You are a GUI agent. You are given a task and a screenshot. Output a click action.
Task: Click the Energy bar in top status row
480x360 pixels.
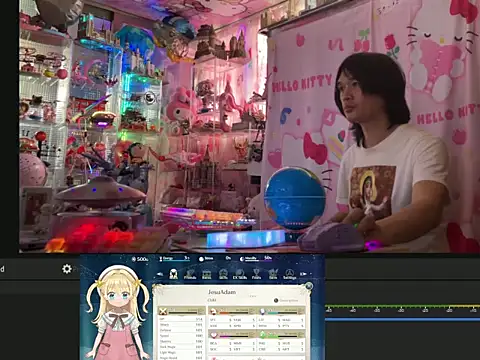point(174,259)
